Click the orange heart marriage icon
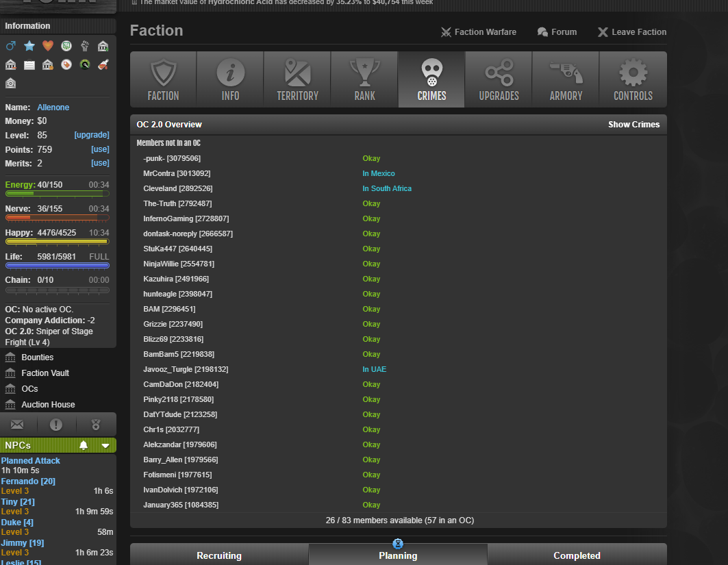The width and height of the screenshot is (728, 565). coord(48,45)
